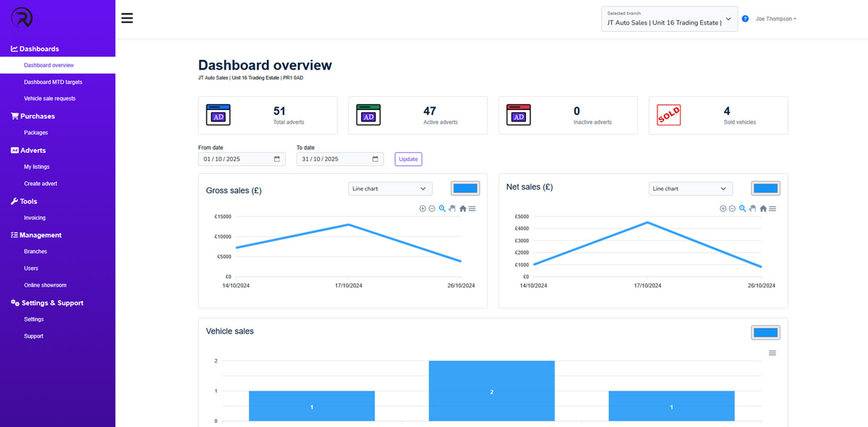This screenshot has height=427, width=868.
Task: Open hamburger menu on Vehicle sales chart
Action: click(x=773, y=353)
